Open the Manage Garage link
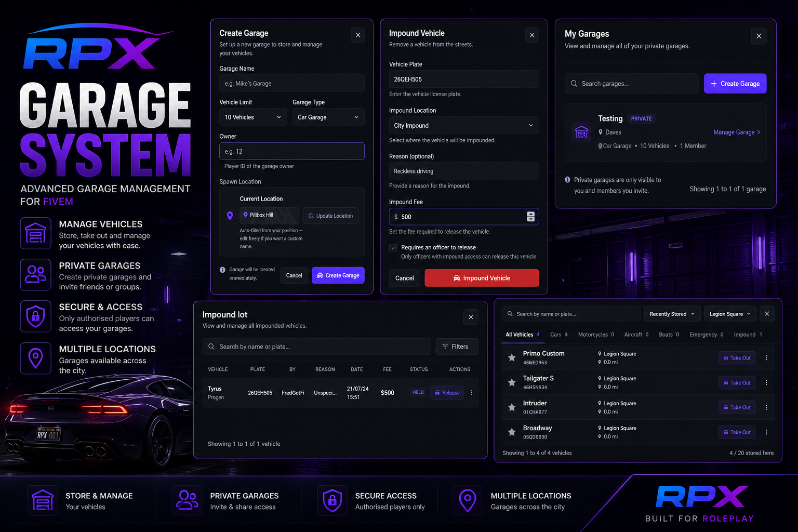Image resolution: width=798 pixels, height=532 pixels. point(737,132)
